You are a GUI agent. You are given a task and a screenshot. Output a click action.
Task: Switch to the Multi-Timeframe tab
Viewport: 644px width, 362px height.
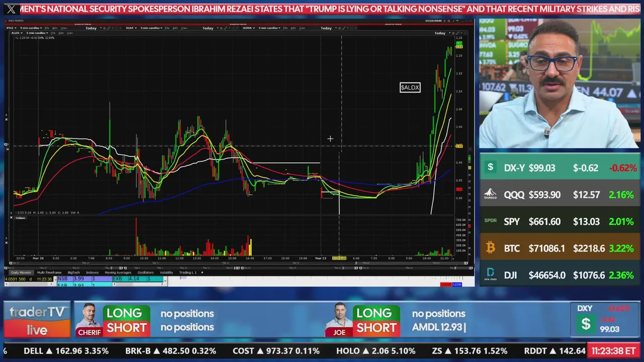pyautogui.click(x=49, y=273)
